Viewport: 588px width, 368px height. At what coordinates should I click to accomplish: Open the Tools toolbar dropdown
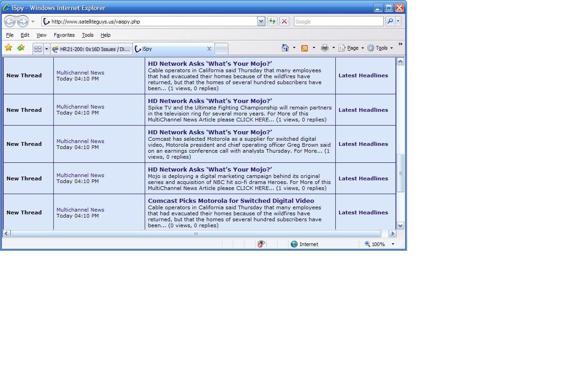[x=380, y=48]
